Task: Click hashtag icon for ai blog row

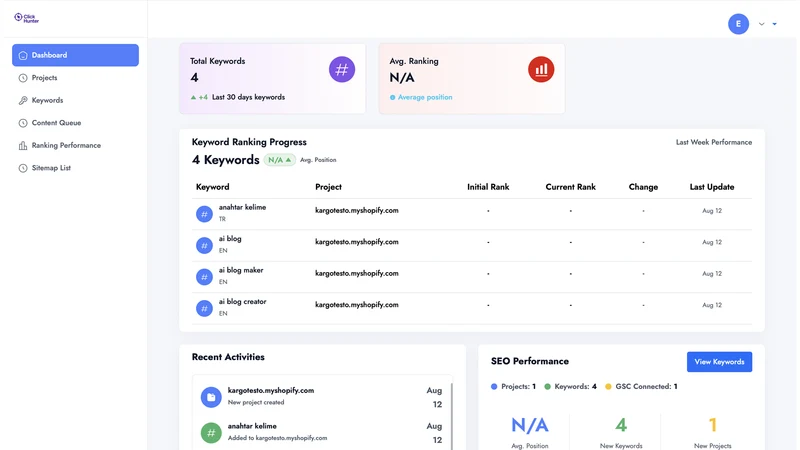Action: (x=204, y=245)
